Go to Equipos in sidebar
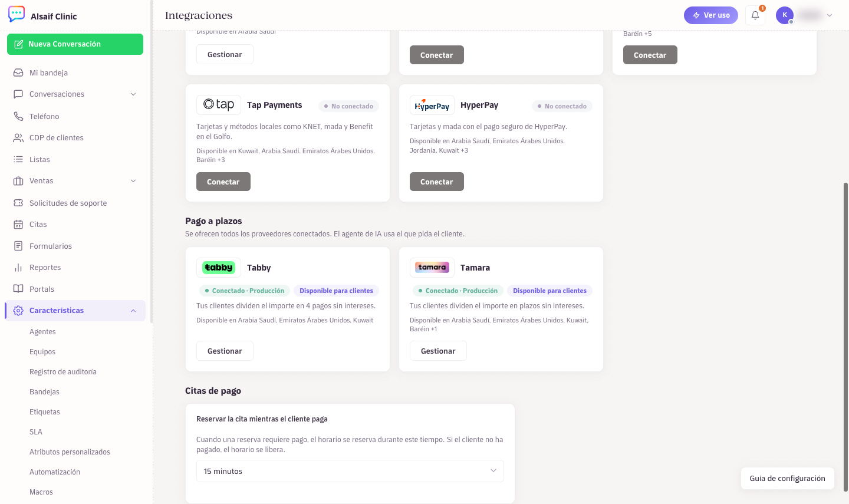The width and height of the screenshot is (849, 504). click(42, 352)
